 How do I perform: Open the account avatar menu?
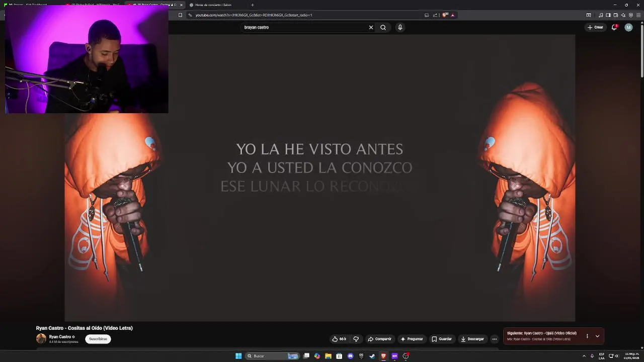[x=628, y=27]
